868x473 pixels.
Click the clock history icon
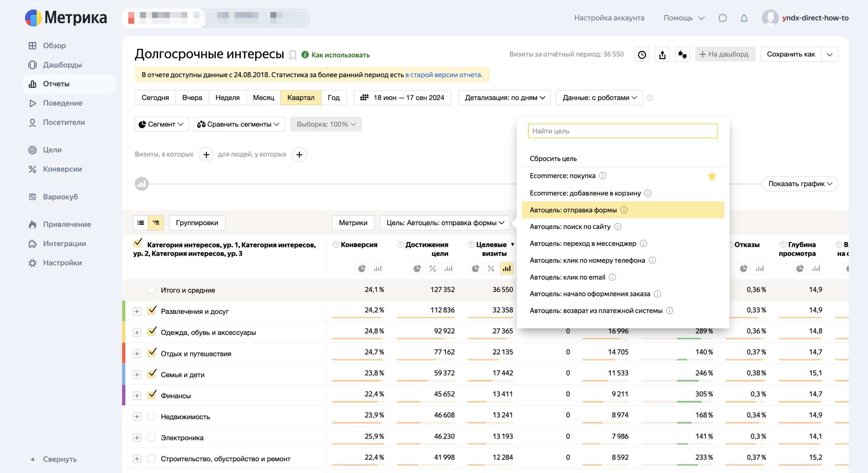point(642,54)
